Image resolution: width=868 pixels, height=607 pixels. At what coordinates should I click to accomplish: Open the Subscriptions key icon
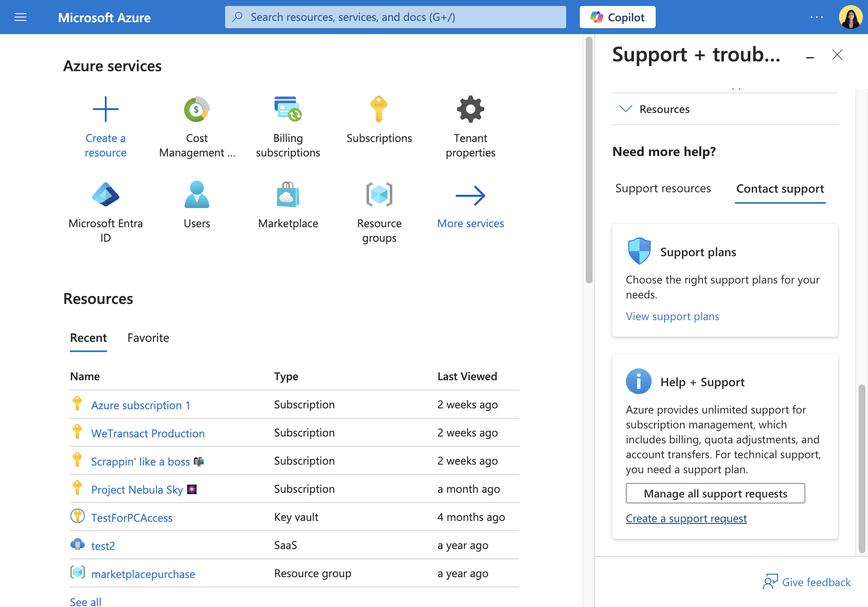(379, 109)
